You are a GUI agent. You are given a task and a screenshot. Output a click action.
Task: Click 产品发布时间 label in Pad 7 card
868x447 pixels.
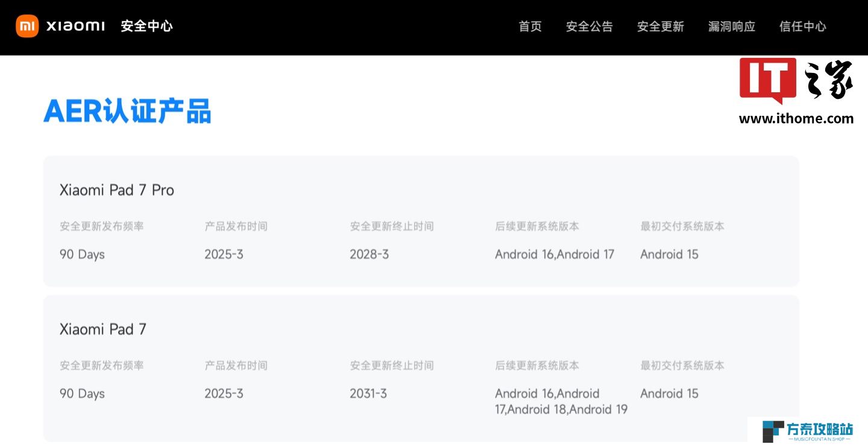coord(236,366)
